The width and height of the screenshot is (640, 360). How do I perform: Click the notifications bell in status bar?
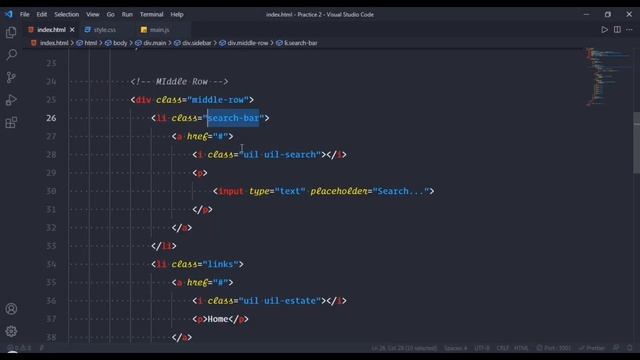630,348
